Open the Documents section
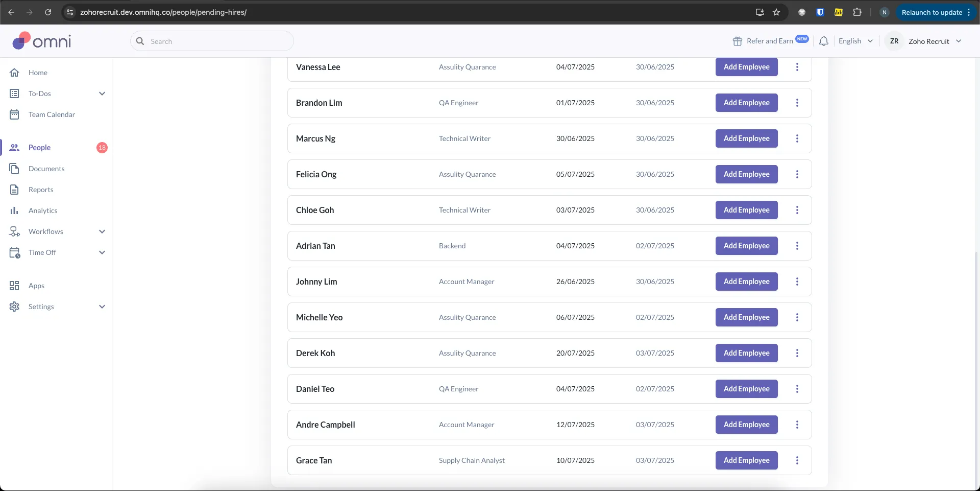This screenshot has width=980, height=491. (x=46, y=169)
